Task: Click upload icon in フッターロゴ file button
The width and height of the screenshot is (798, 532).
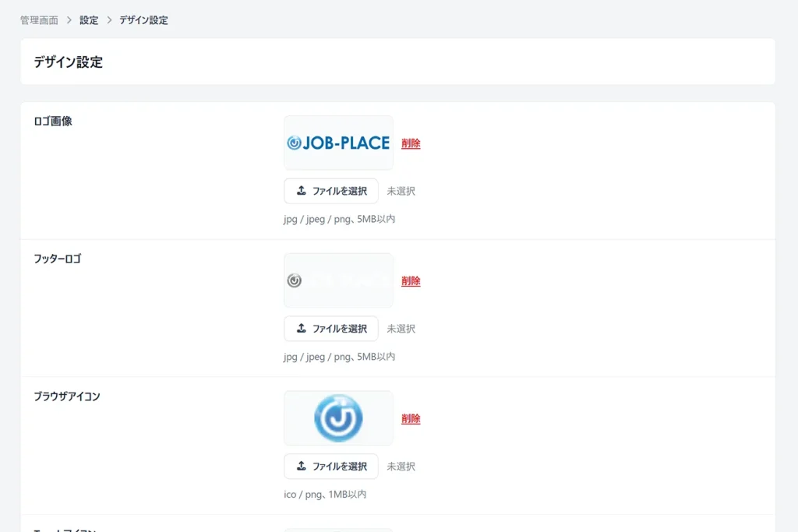Action: (302, 328)
